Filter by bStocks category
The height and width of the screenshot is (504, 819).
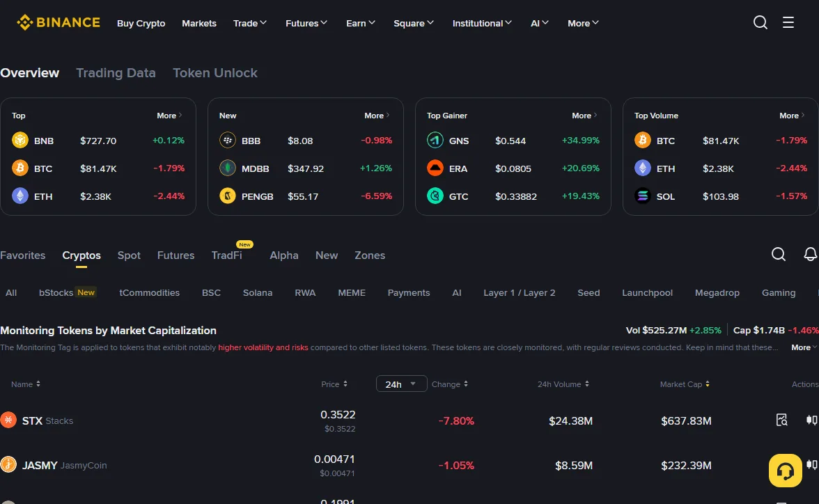coord(67,292)
